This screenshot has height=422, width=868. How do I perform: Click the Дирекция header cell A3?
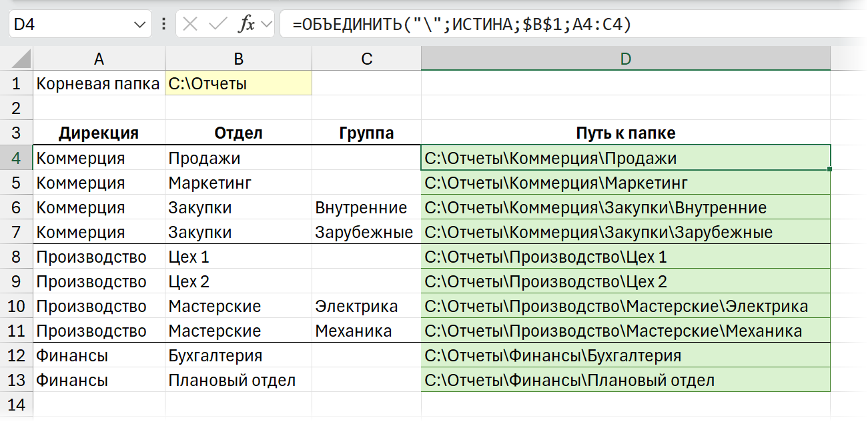click(x=99, y=132)
